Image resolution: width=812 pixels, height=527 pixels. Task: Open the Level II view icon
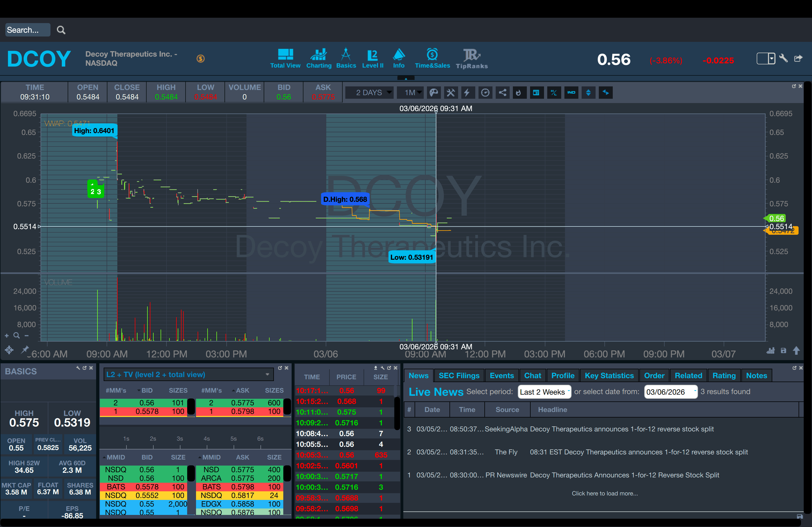[x=372, y=58]
